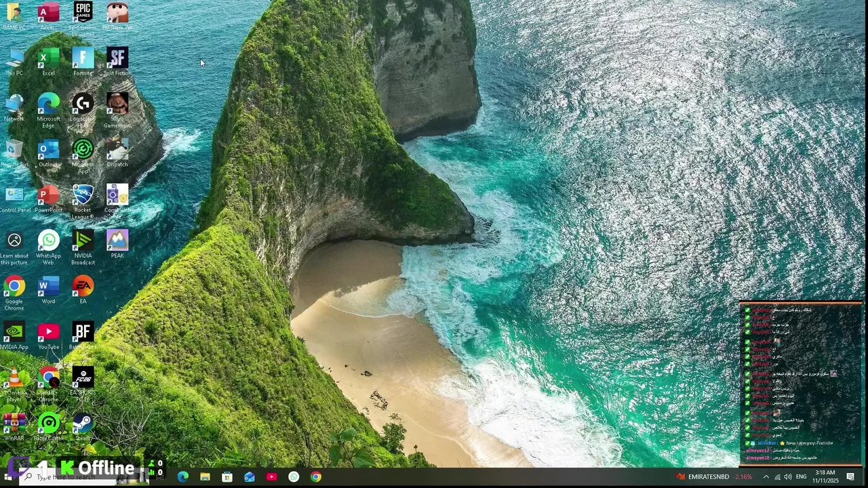Select the Microsoft Edge desktop shortcut
The image size is (868, 488).
pyautogui.click(x=48, y=110)
